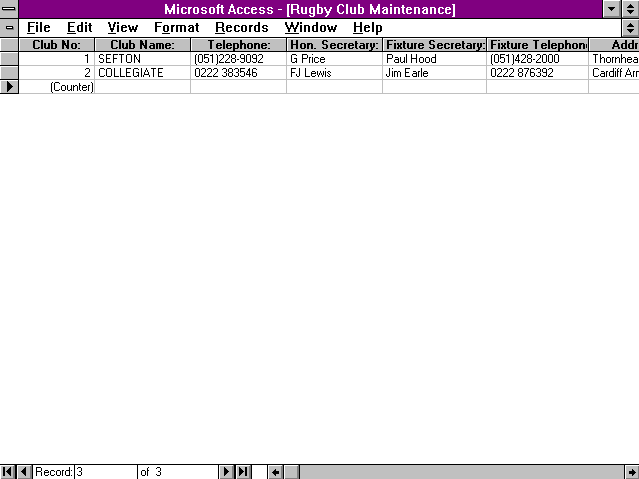Click the (051)228-9092 telephone cell
The width and height of the screenshot is (639, 479).
point(238,59)
